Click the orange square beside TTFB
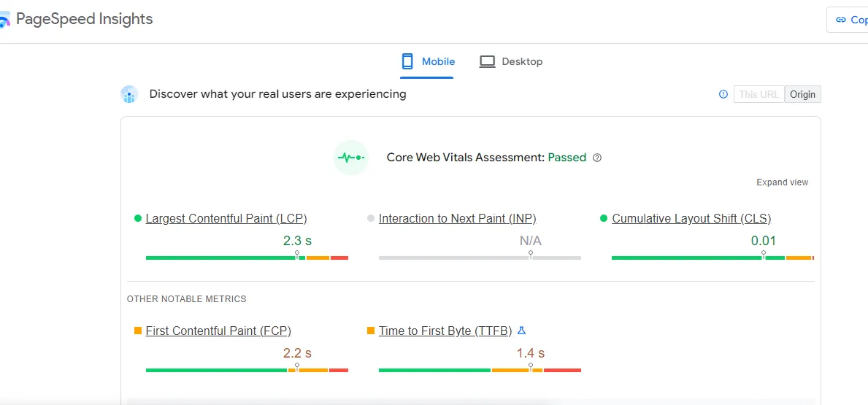Screen dimensions: 868x405 [371, 331]
